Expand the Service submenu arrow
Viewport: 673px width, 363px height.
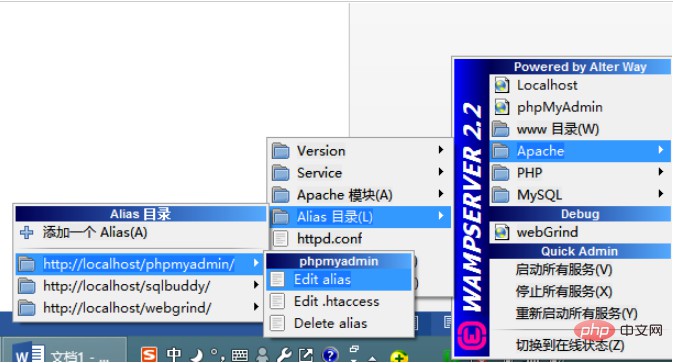click(x=441, y=172)
